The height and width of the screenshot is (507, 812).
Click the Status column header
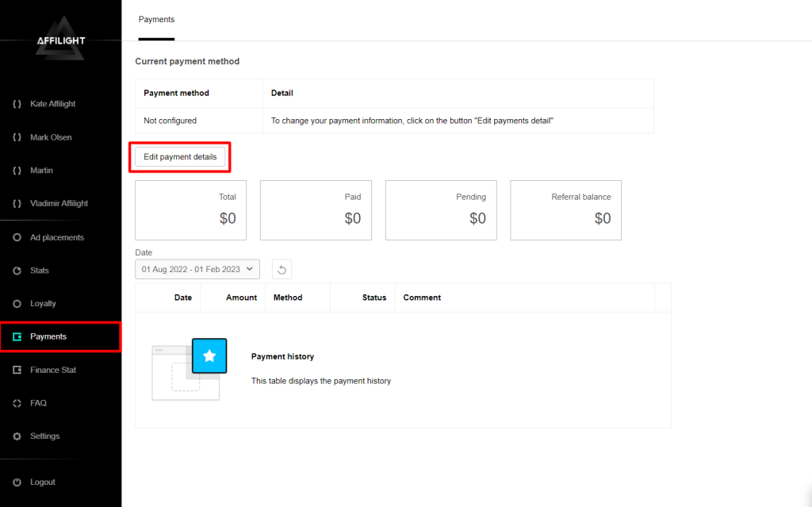373,298
